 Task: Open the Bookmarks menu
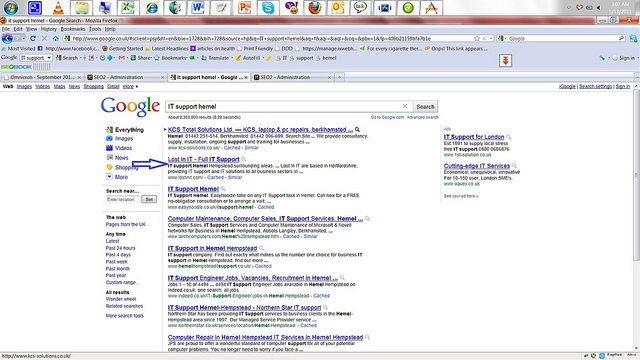pos(73,29)
